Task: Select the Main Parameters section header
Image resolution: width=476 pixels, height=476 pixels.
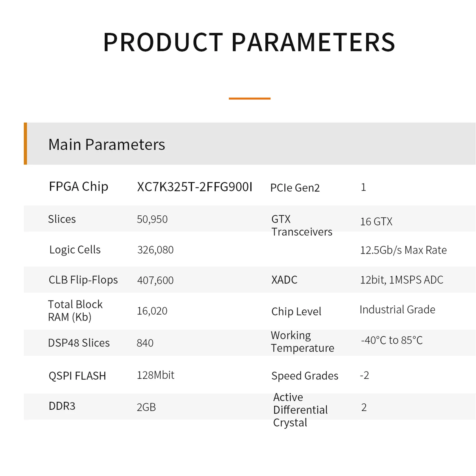Action: (x=107, y=145)
